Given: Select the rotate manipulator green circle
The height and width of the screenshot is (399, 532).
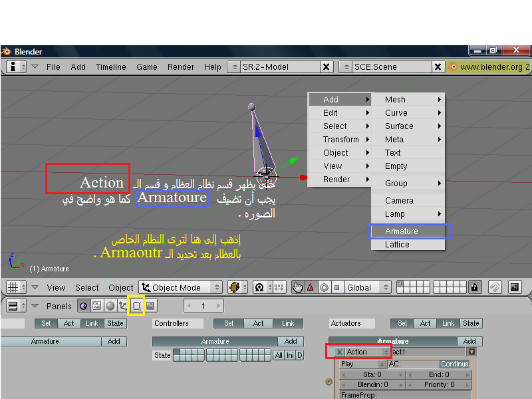Looking at the screenshot, I should (324, 287).
